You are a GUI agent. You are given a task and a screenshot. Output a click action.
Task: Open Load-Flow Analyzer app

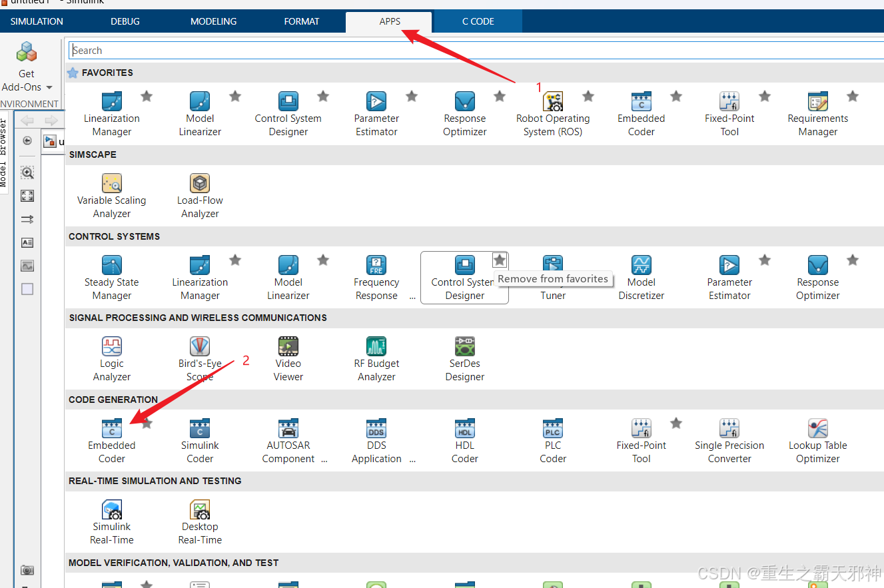200,196
